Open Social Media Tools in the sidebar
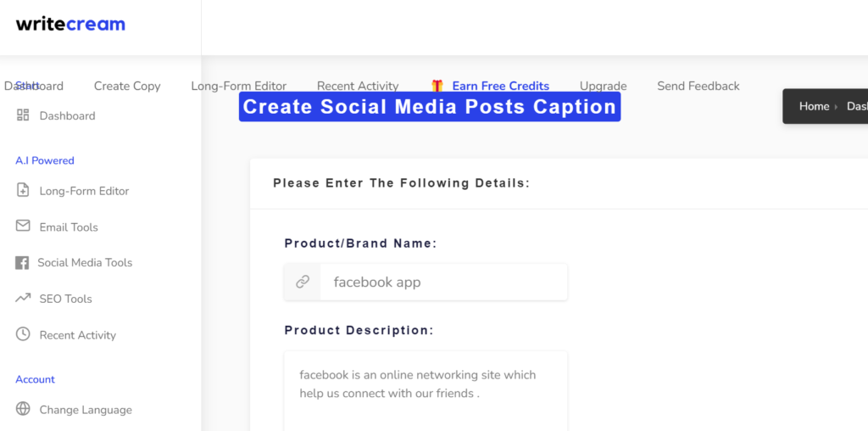 (x=85, y=263)
